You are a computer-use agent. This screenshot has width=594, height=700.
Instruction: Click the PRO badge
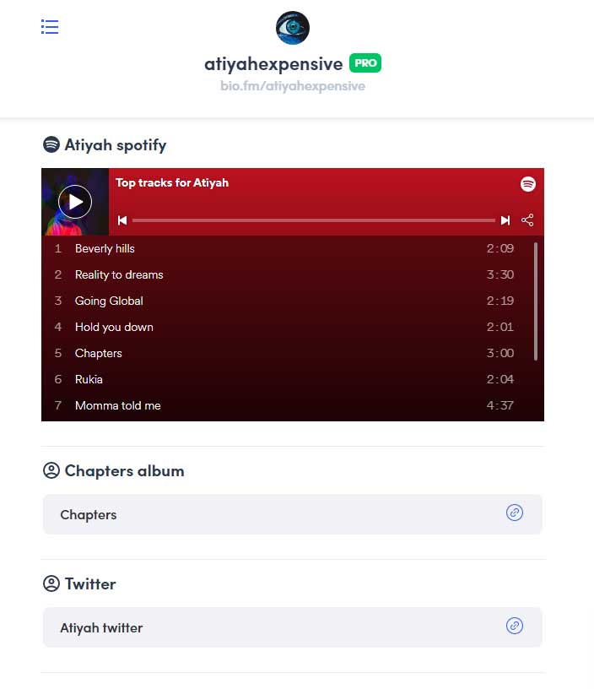click(x=365, y=63)
